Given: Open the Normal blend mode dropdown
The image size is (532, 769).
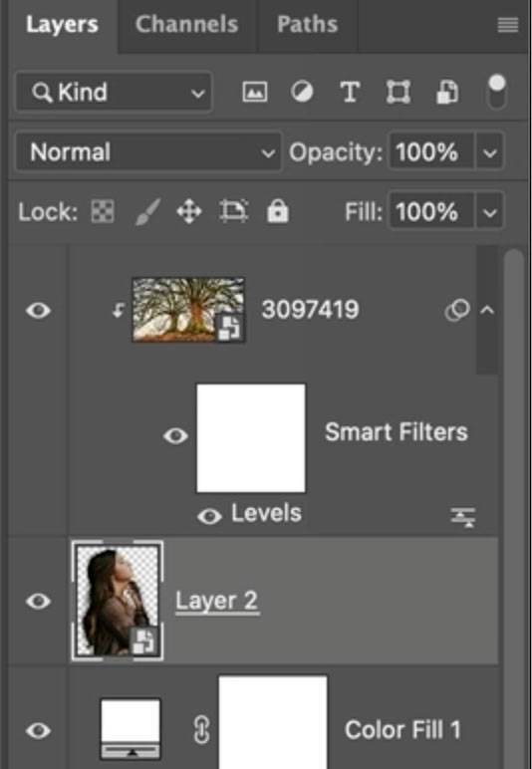Looking at the screenshot, I should (x=148, y=152).
